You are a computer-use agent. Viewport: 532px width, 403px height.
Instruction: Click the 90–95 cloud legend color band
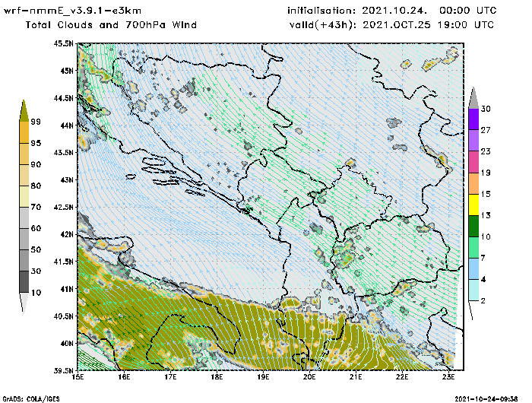(24, 154)
